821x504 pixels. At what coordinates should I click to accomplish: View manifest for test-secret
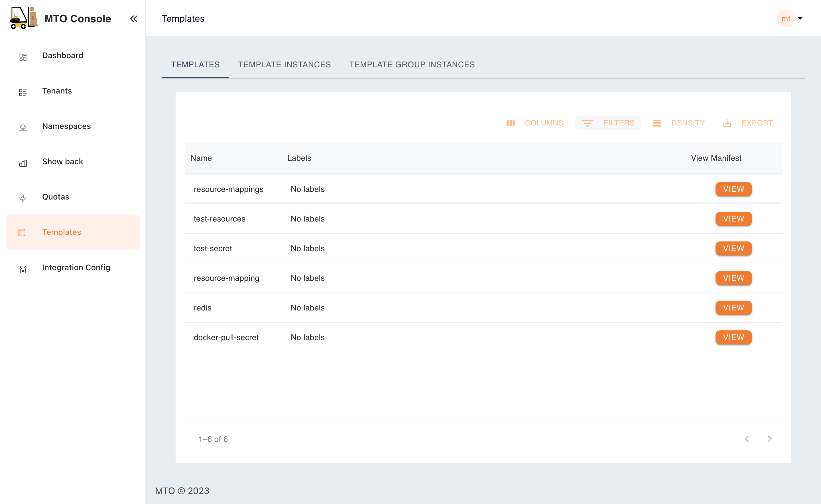coord(733,248)
